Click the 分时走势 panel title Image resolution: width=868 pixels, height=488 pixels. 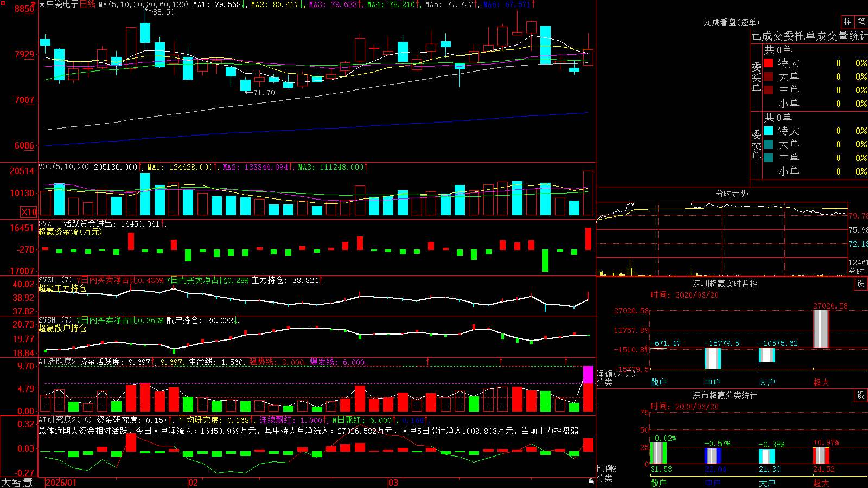pos(731,194)
